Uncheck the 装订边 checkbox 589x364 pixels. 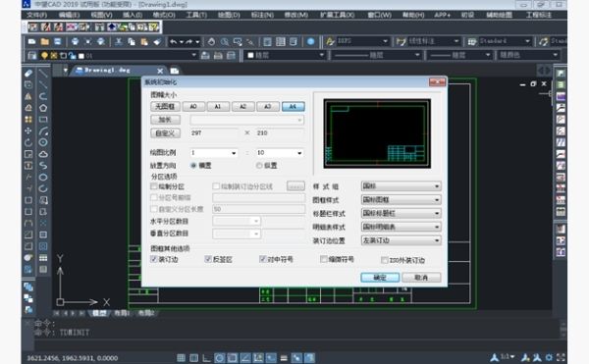click(154, 259)
